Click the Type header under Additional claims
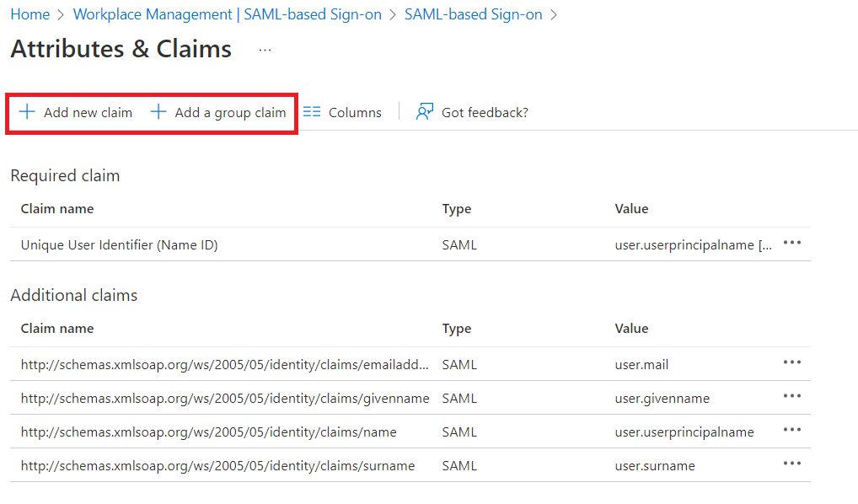The height and width of the screenshot is (504, 858). pyautogui.click(x=457, y=329)
